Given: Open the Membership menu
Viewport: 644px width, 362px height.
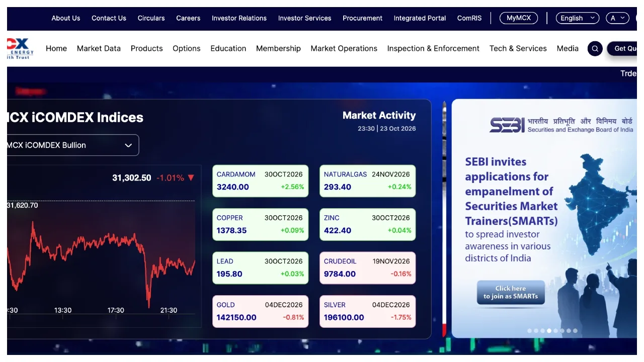Looking at the screenshot, I should (278, 49).
